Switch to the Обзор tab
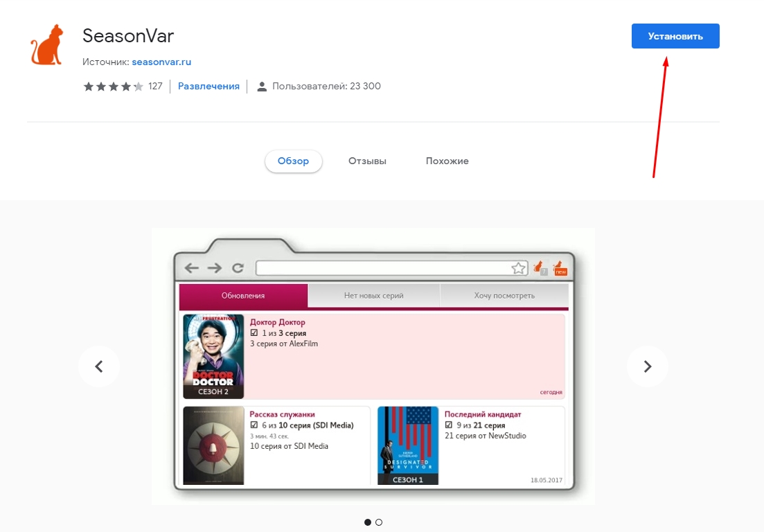 [293, 161]
